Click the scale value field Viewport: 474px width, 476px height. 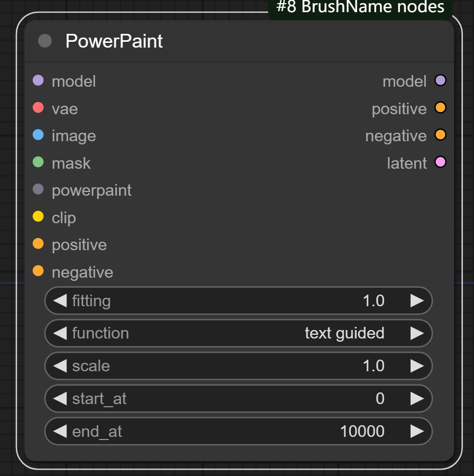pos(239,366)
